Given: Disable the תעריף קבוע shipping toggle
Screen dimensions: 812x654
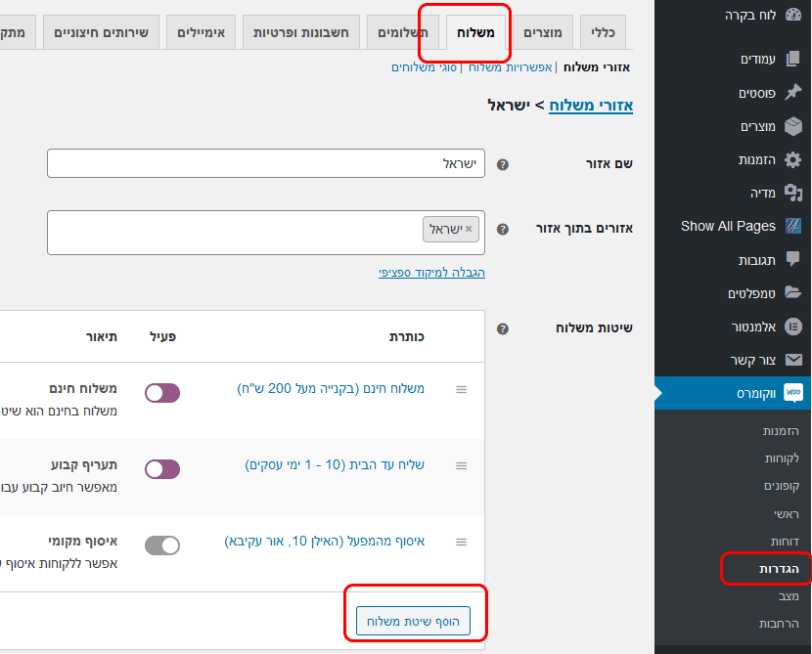Looking at the screenshot, I should click(x=162, y=469).
